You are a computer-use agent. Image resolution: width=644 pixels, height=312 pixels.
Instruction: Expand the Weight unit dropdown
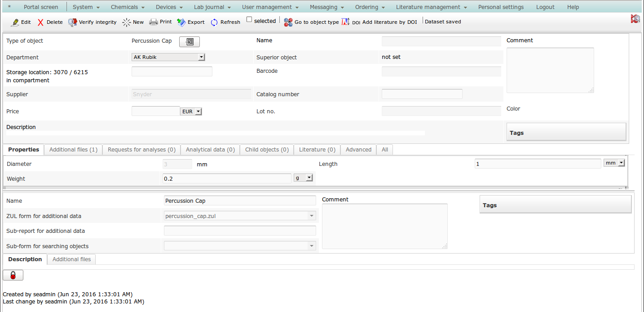(303, 178)
